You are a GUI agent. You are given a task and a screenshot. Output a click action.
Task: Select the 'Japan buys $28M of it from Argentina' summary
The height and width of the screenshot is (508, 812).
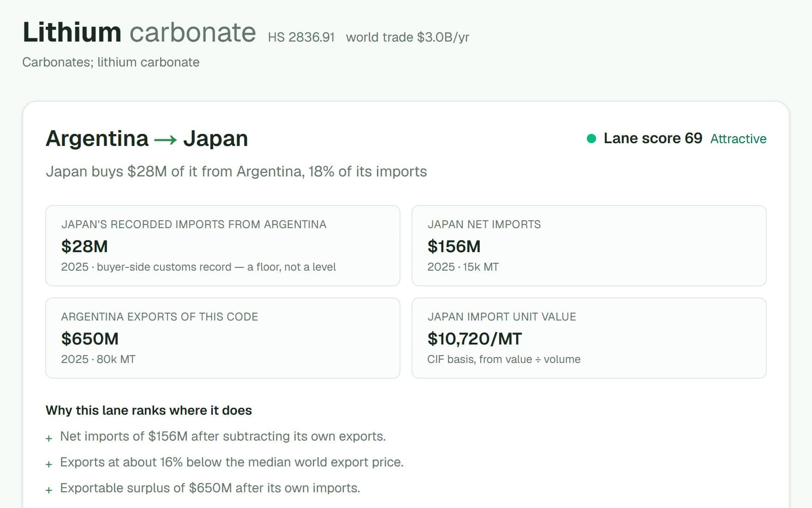(x=236, y=171)
